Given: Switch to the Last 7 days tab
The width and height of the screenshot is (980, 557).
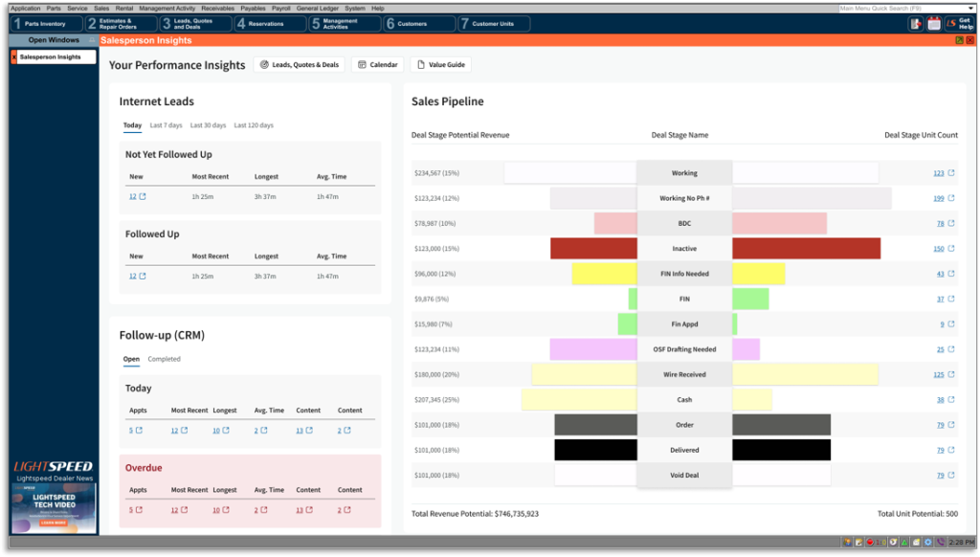Looking at the screenshot, I should click(166, 125).
